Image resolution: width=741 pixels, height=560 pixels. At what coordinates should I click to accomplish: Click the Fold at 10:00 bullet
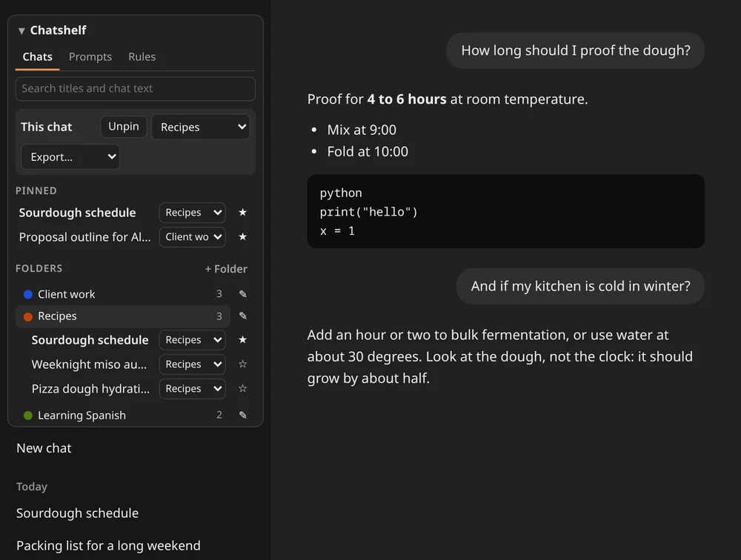click(368, 152)
